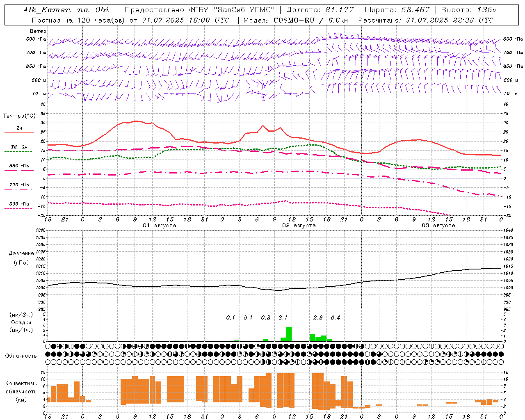Screen dimensions: 525x420
Task: Click the longitude value Долгота: 81.177
Action: coord(320,10)
